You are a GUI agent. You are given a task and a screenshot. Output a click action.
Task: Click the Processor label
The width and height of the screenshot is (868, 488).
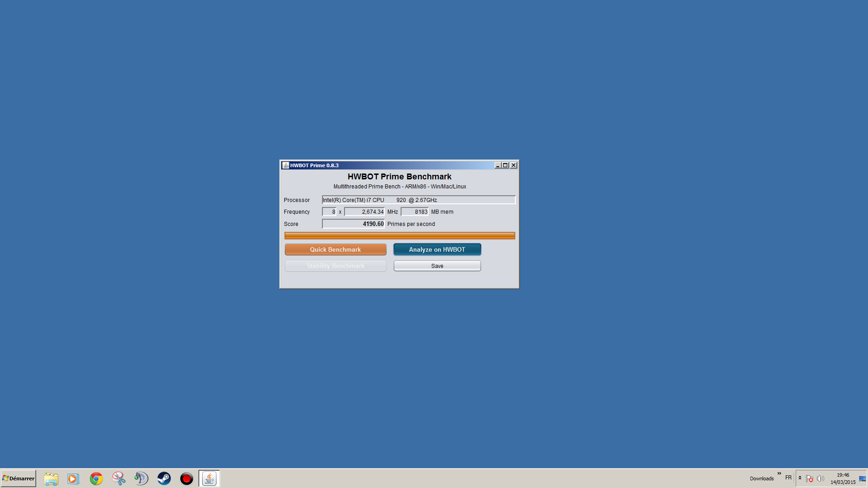297,200
